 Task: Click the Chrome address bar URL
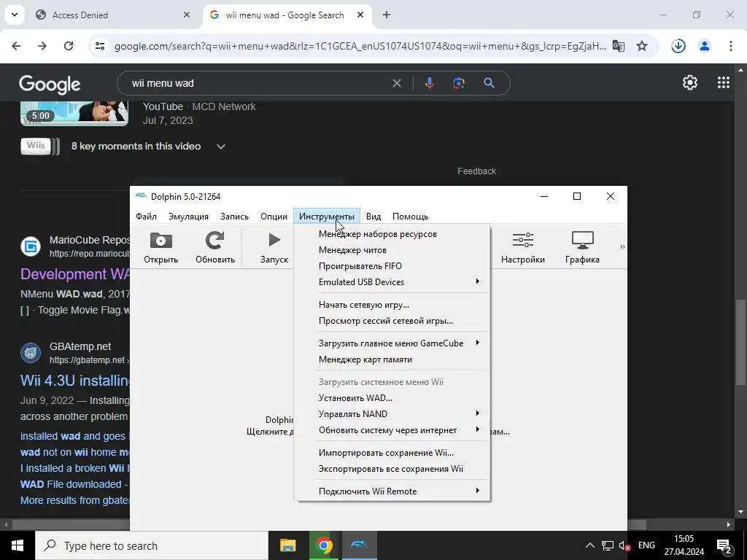pyautogui.click(x=360, y=46)
